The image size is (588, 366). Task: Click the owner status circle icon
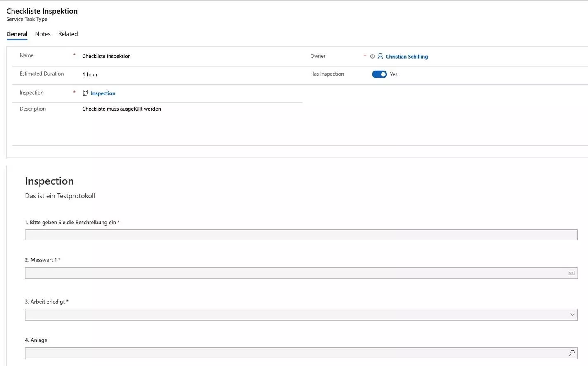(x=372, y=56)
